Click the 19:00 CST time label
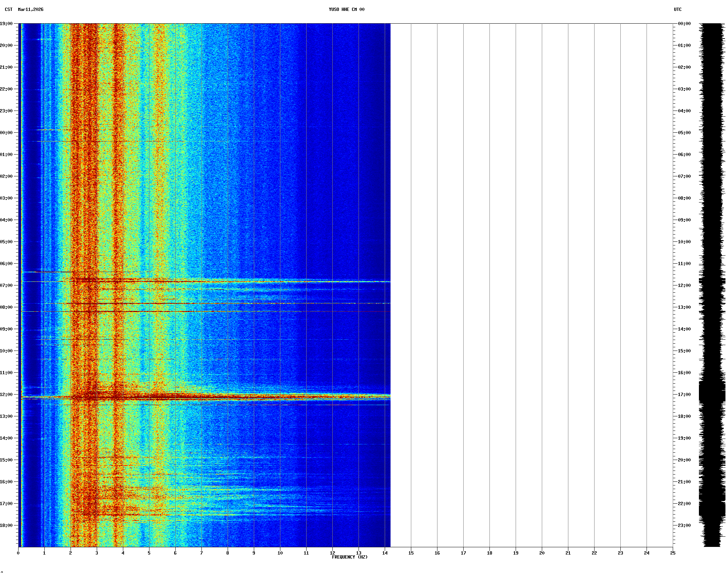The width and height of the screenshot is (728, 576). [x=6, y=24]
